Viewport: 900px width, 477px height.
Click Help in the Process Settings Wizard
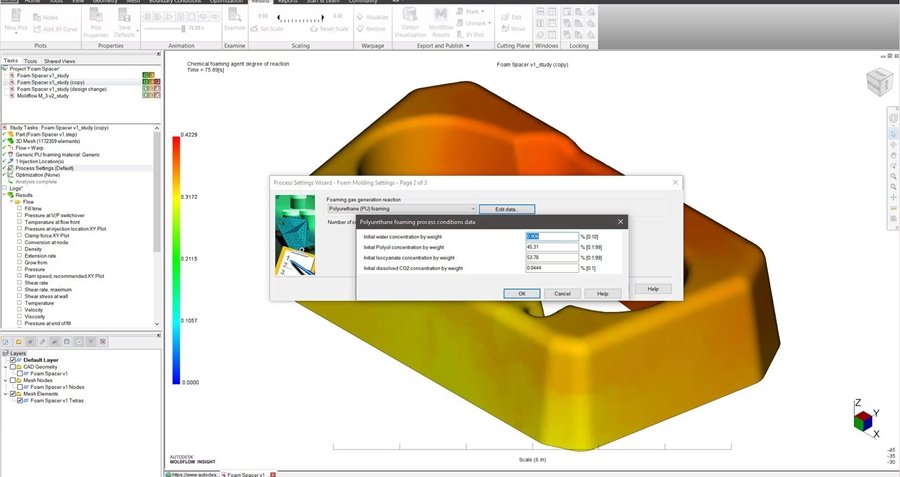[x=653, y=289]
